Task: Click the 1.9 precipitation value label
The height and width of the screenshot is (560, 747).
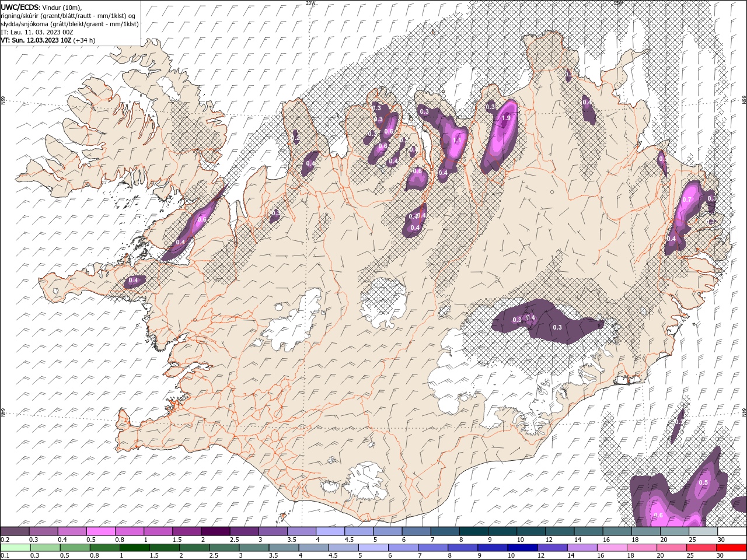Action: (x=506, y=118)
